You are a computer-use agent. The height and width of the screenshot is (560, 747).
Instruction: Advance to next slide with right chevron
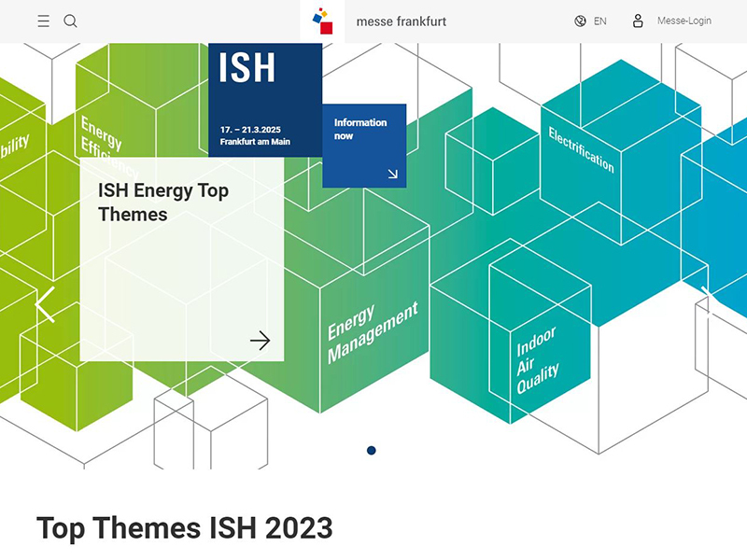(x=707, y=299)
